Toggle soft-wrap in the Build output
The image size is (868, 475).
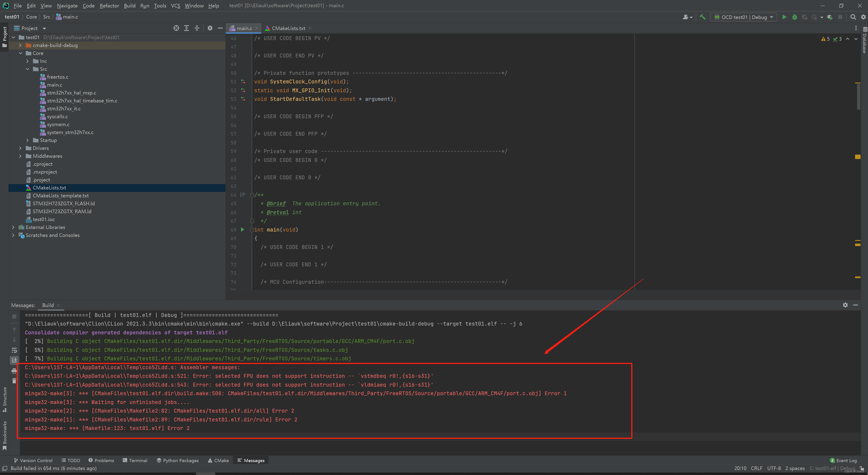coord(14,350)
